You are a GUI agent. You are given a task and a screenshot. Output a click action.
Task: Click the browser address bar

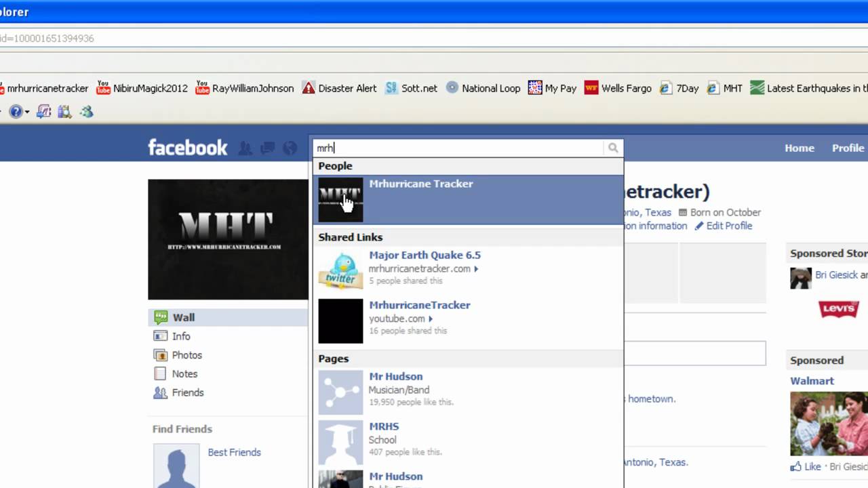click(434, 39)
